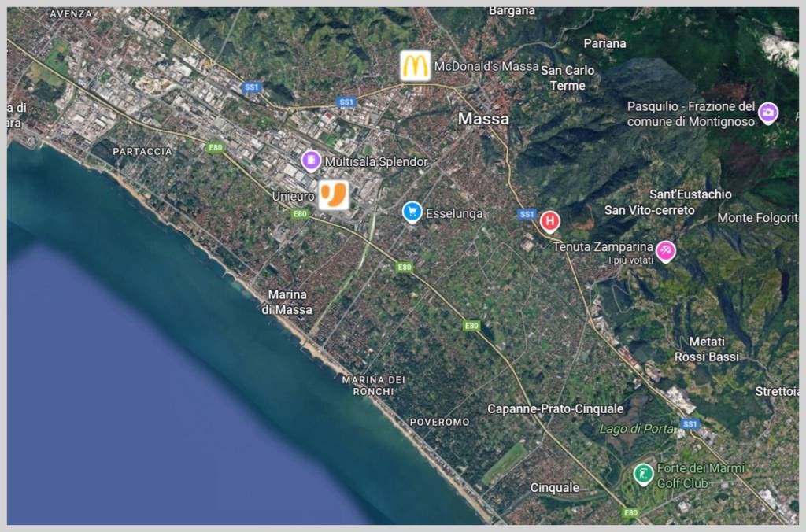Viewport: 806px width, 532px height.
Task: Click the McDonald's Massa map marker
Action: 415,66
